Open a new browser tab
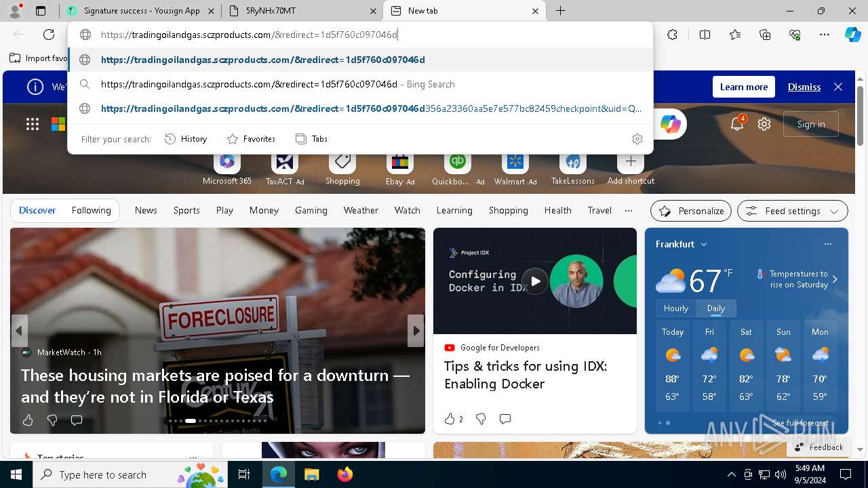 click(x=561, y=11)
